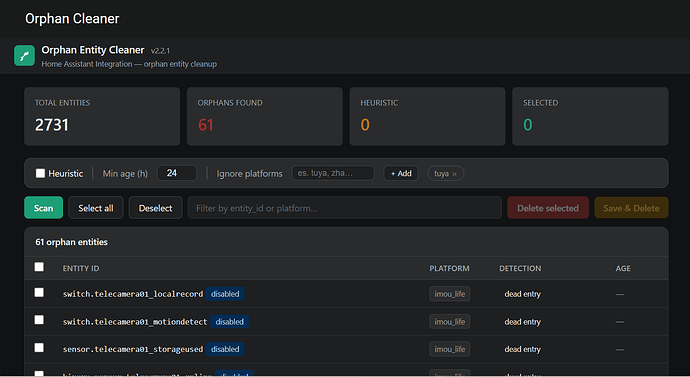Click disabled badge on motiondetect row
Viewport: 690px width, 377px height.
point(229,322)
